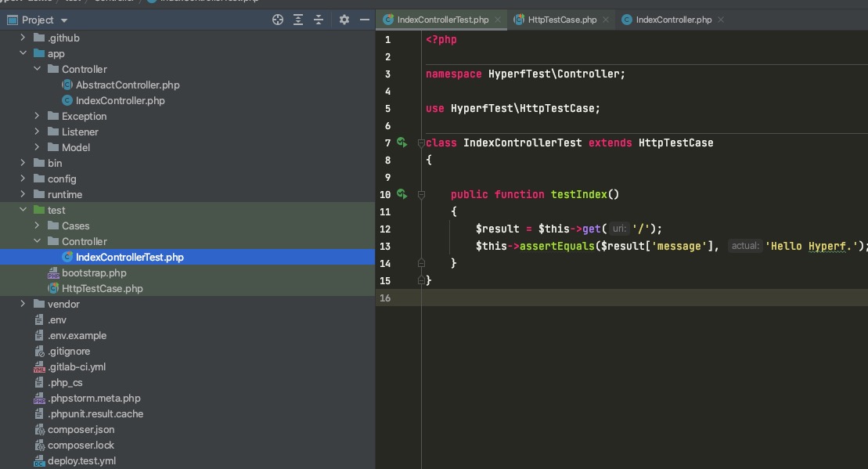Screen dimensions: 868x469
Task: Expand the Listener folder
Action: tap(37, 132)
